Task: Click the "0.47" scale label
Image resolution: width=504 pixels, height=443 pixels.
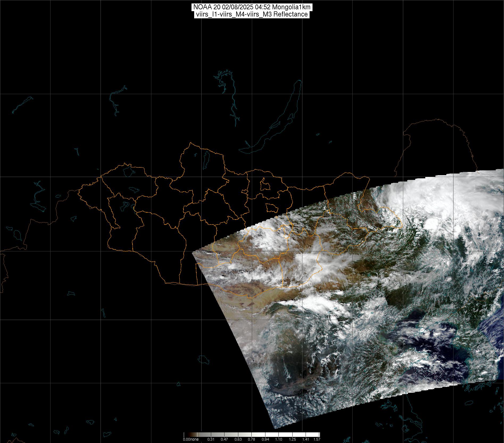Action: click(224, 439)
